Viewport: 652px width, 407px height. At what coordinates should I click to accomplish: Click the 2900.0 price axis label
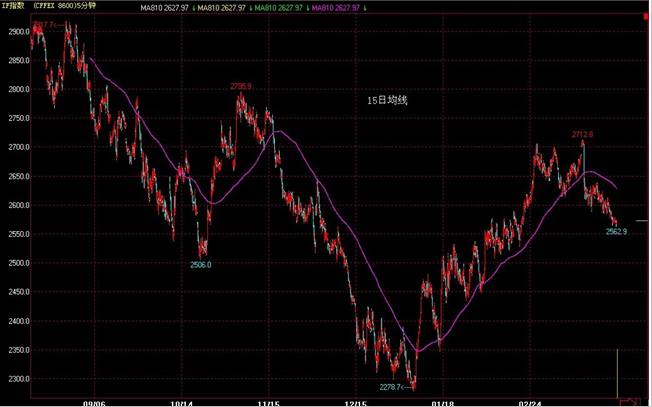(13, 32)
